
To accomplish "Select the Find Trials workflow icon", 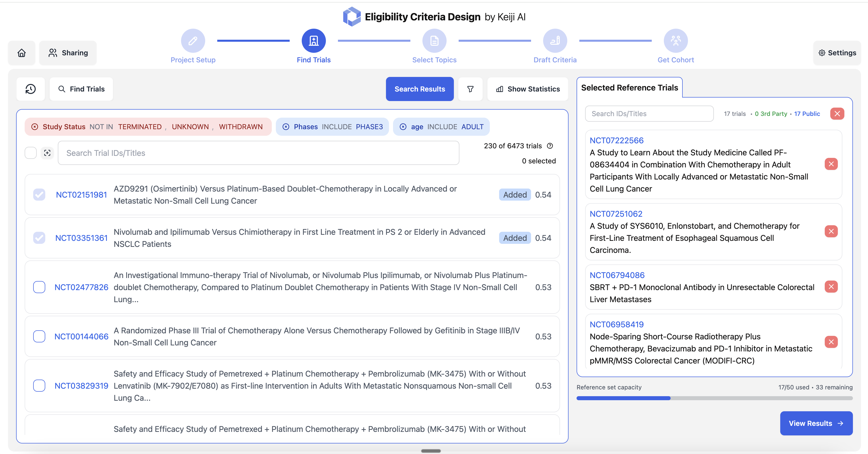I will pos(313,40).
